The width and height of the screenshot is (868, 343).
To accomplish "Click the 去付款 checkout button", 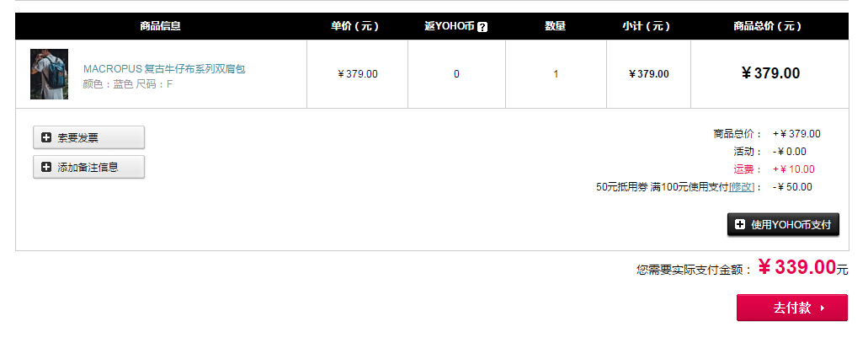I will (x=791, y=308).
